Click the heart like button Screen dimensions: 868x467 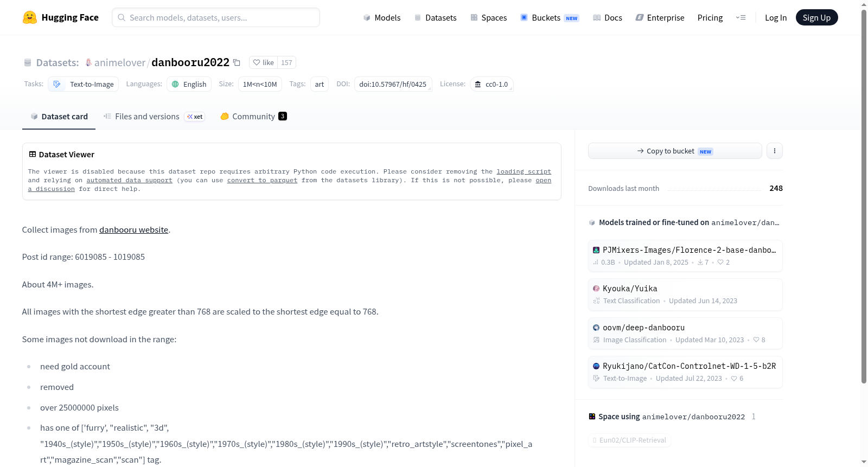(x=264, y=62)
